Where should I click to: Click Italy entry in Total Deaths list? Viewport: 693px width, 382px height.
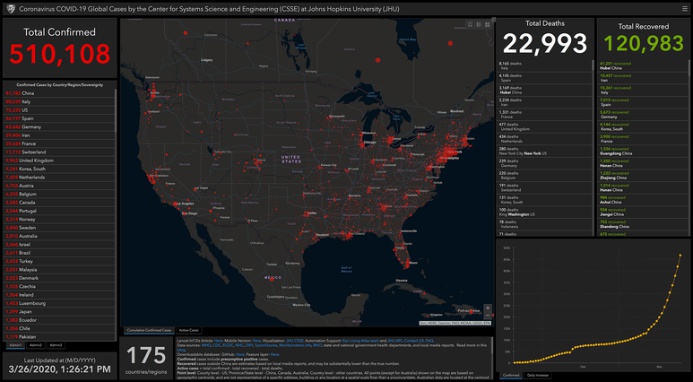(544, 66)
